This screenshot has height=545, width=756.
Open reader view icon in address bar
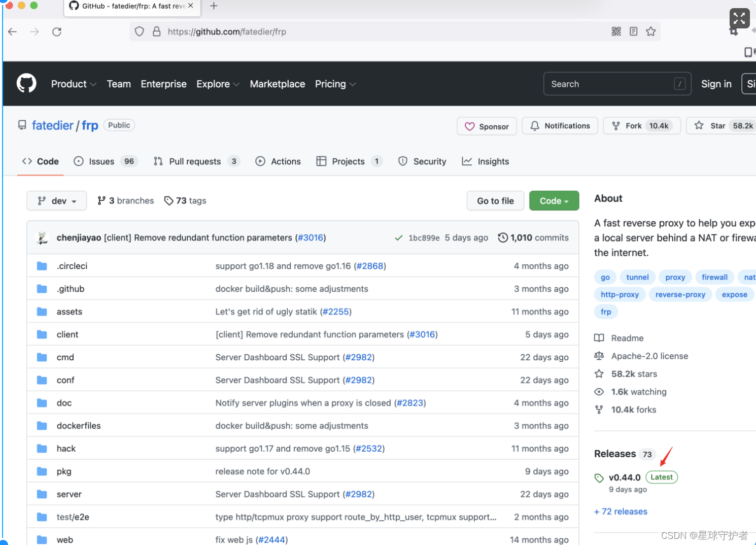click(x=634, y=31)
